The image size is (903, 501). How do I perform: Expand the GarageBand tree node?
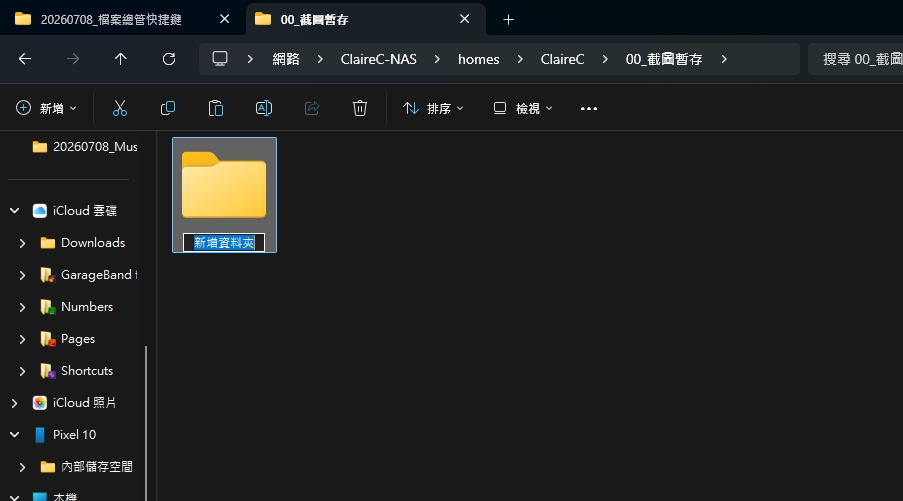(22, 275)
